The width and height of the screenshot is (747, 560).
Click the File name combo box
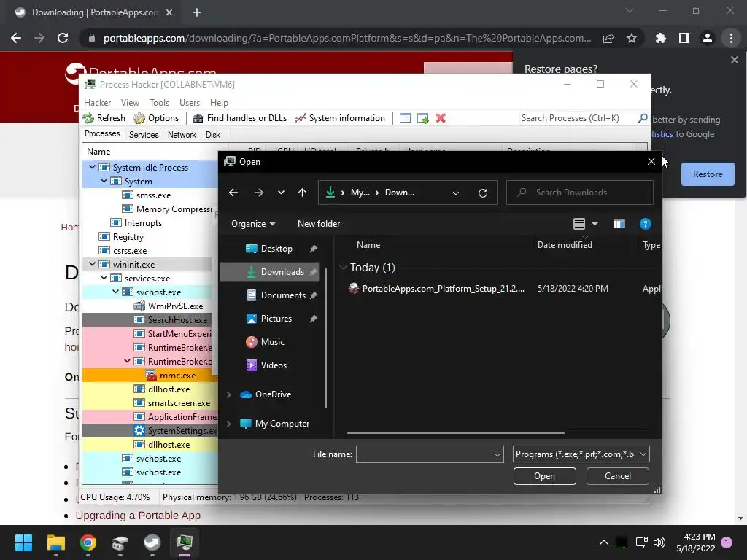tap(429, 454)
